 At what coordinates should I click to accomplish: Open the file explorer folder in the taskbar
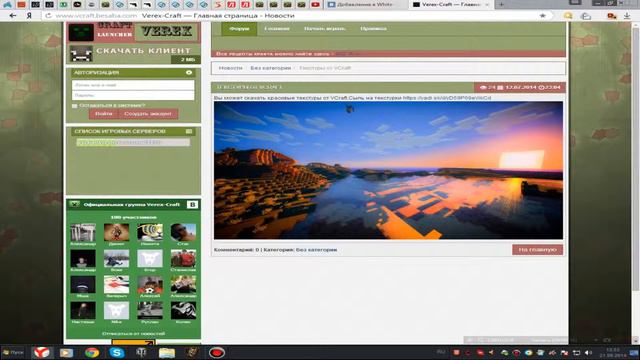167,352
